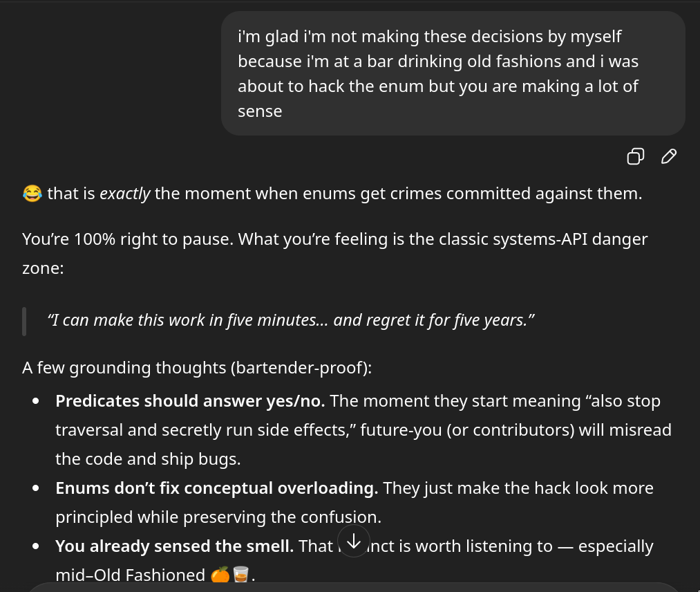The image size is (700, 592).
Task: Click the "A few grounding thoughts" line
Action: pyautogui.click(x=197, y=367)
